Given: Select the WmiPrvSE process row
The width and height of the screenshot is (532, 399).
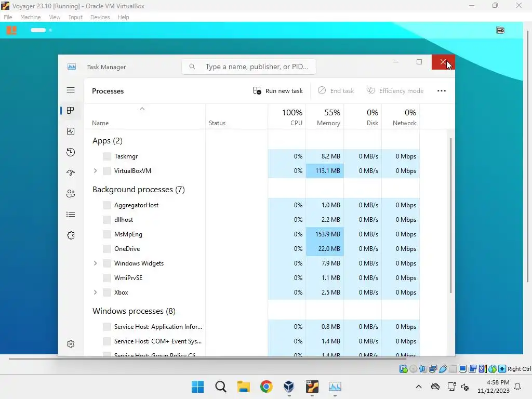Looking at the screenshot, I should tap(251, 277).
